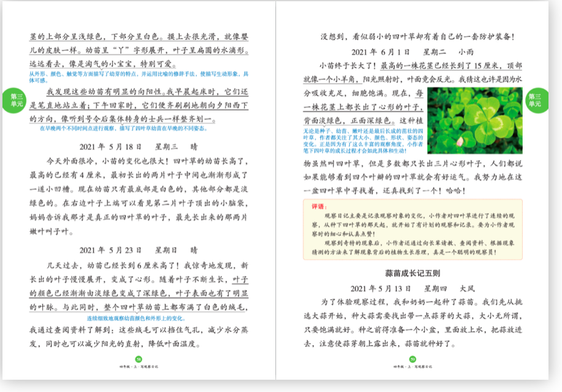Click the date line 2021年5月23日 星期日
562x392 pixels.
pos(138,250)
